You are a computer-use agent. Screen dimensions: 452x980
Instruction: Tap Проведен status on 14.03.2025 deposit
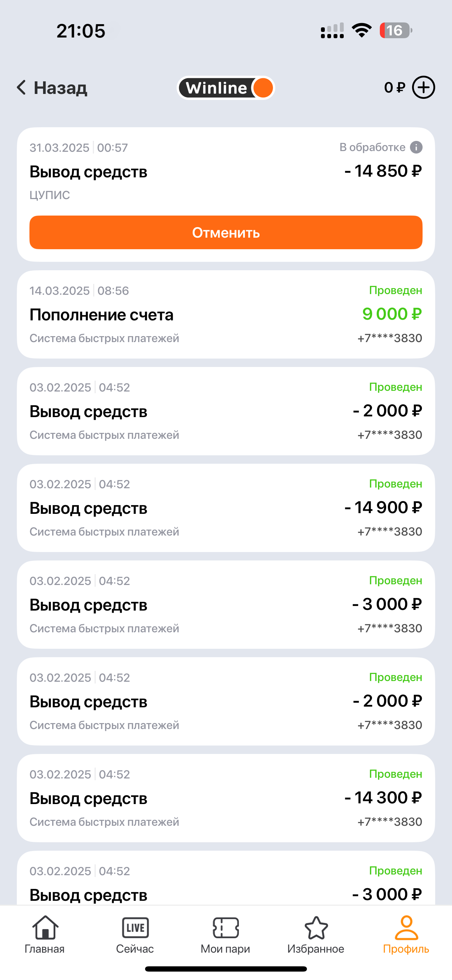395,290
